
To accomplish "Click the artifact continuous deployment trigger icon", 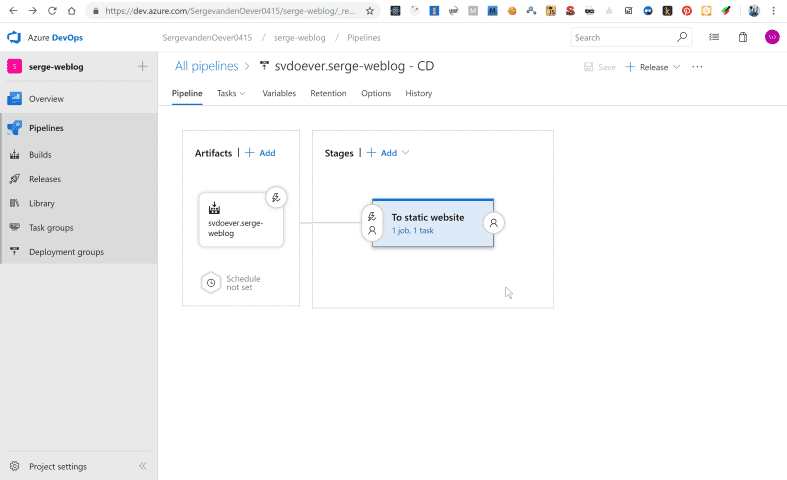I will pyautogui.click(x=276, y=197).
